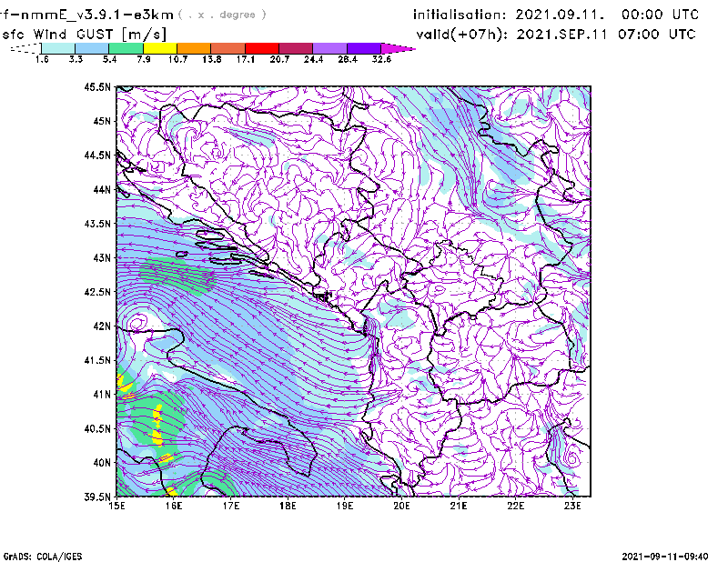
Task: Click the 39.5N latitude label
Action: coord(97,497)
